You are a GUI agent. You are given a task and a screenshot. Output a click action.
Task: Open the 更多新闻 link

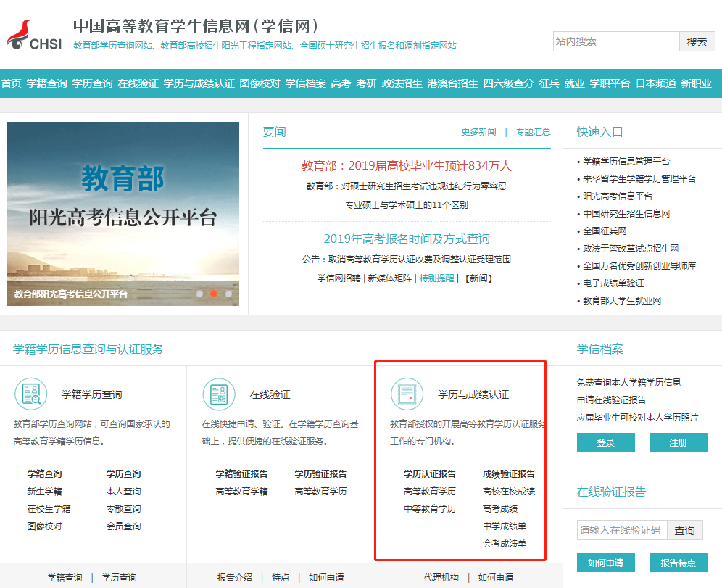tap(478, 132)
